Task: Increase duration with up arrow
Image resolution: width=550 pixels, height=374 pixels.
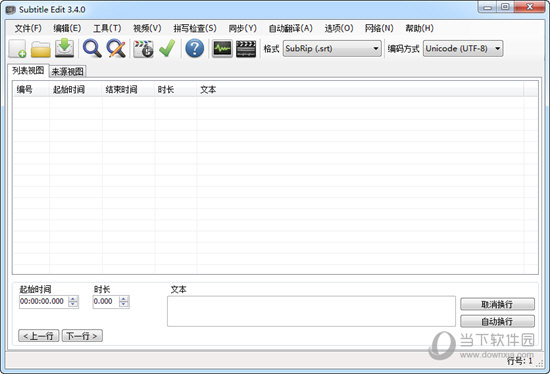Action: [124, 299]
